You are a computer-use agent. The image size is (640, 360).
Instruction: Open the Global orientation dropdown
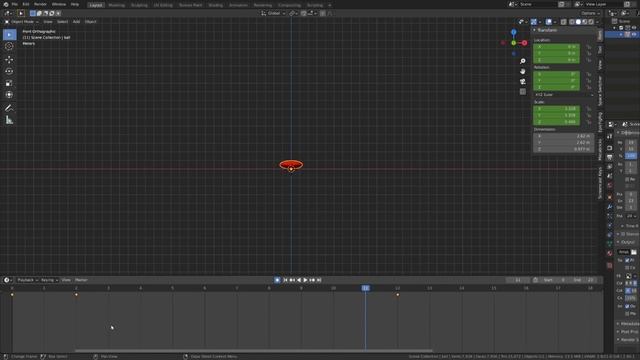click(273, 13)
